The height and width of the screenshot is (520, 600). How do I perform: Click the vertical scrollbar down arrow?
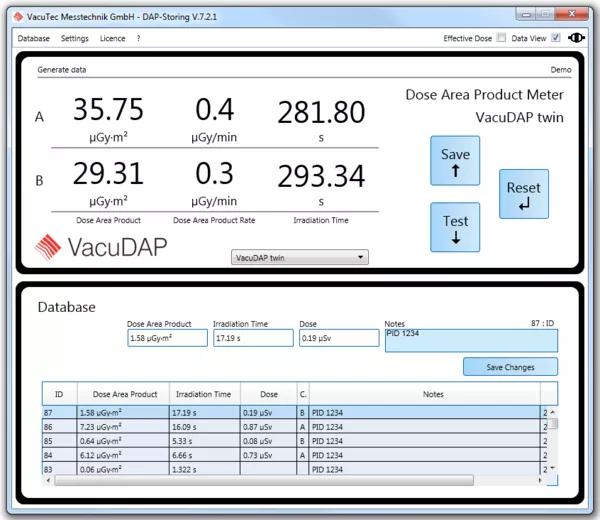click(553, 468)
